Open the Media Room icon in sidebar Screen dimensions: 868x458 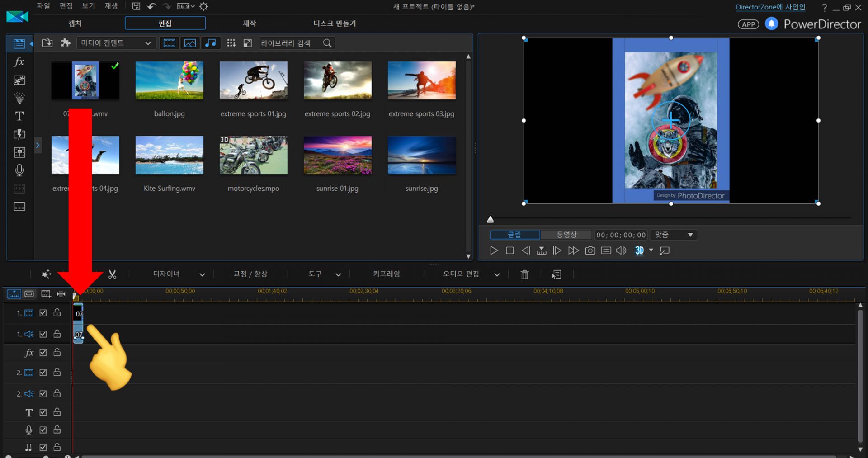(x=19, y=43)
